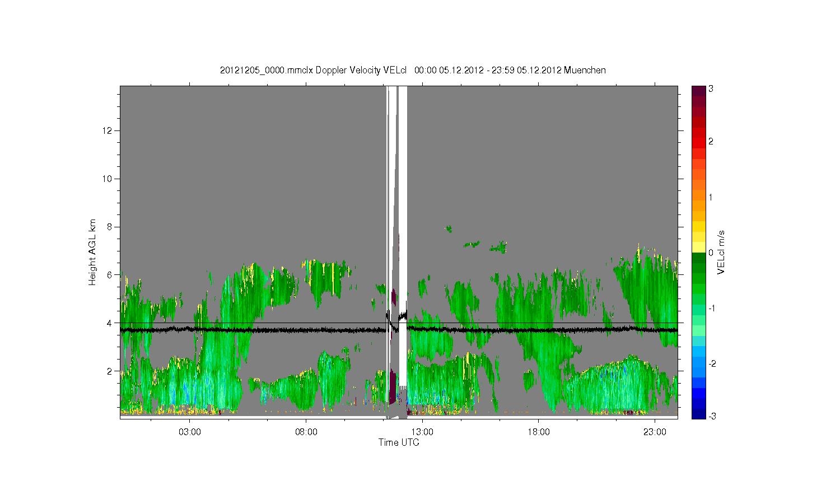
Task: Click the colorbar label -1
Action: tap(712, 309)
